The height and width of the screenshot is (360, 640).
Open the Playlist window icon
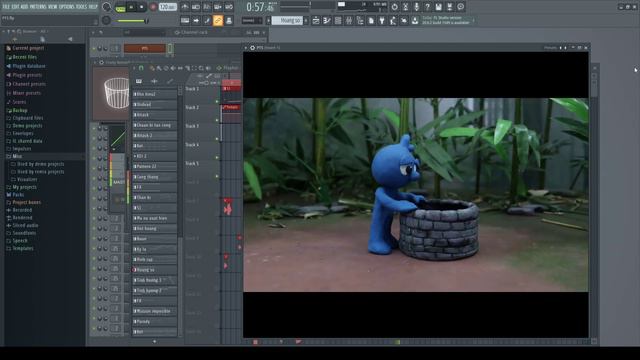[x=316, y=20]
